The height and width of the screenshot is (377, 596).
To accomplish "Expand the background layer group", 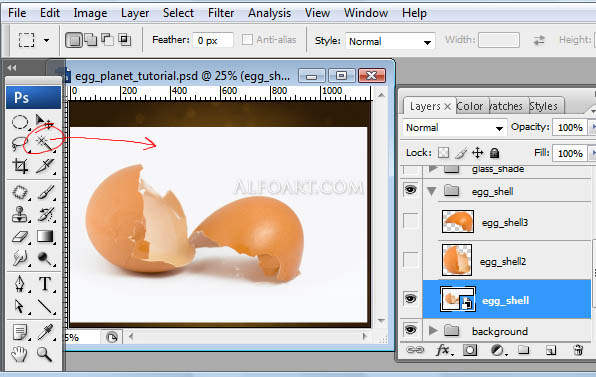I will [433, 331].
